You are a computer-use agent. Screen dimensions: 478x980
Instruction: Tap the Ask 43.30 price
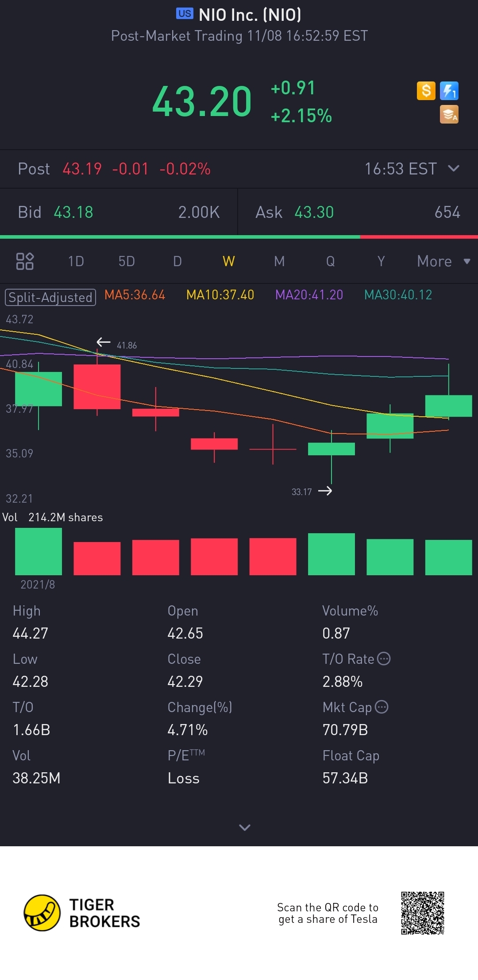(x=314, y=213)
